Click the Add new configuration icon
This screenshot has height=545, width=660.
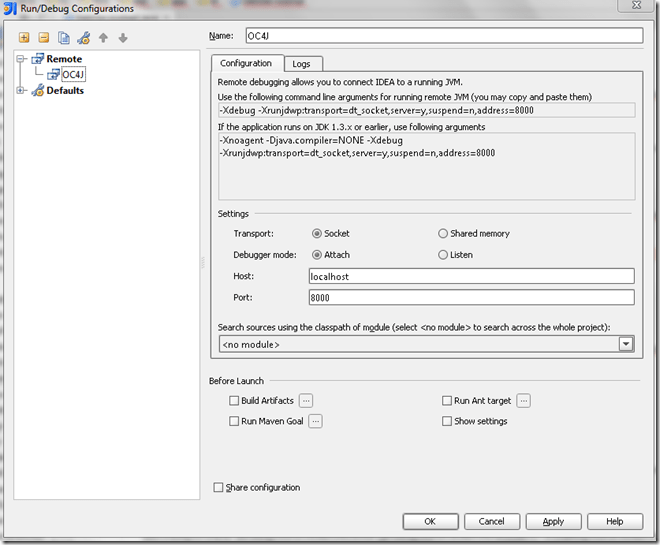point(25,38)
